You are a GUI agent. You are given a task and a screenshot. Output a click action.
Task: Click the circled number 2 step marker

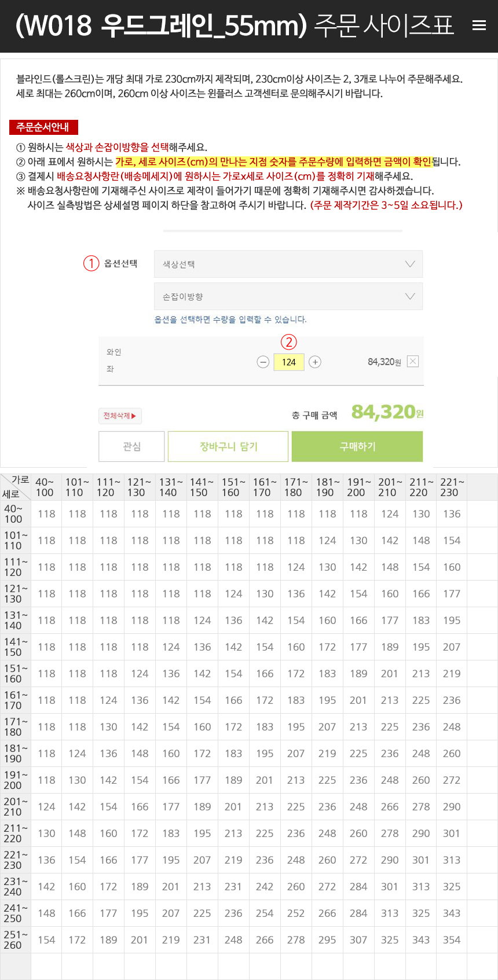click(289, 342)
